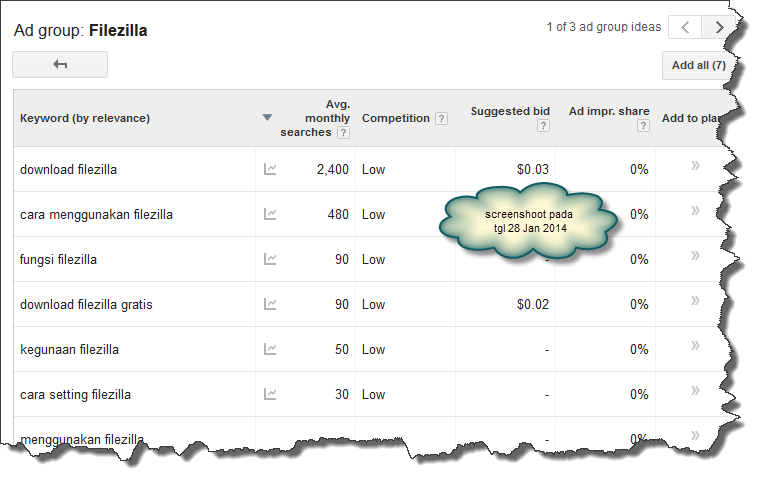Screen dimensions: 764x483
Task: Click help icon next to Competition header
Action: click(x=441, y=118)
